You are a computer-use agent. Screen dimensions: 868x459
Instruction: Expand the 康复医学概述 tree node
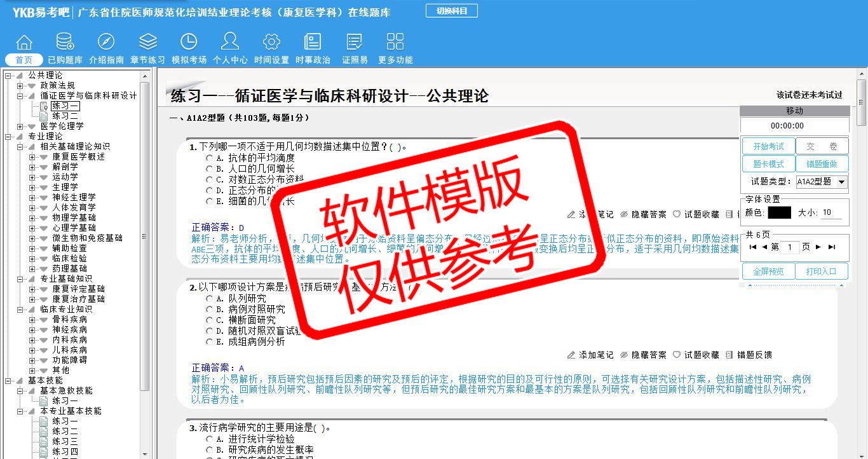(x=32, y=157)
